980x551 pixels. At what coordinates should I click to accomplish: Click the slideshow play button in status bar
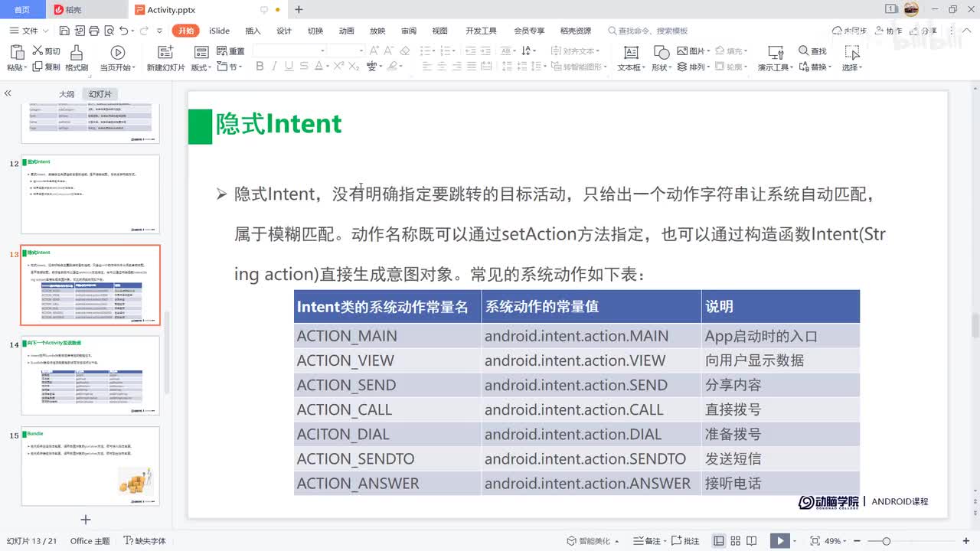tap(779, 541)
